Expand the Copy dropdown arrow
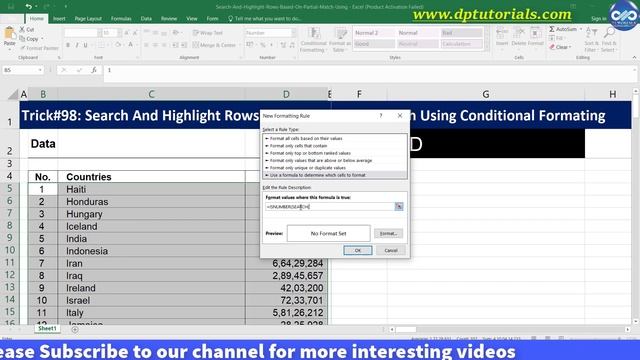The width and height of the screenshot is (640, 360). (42, 39)
